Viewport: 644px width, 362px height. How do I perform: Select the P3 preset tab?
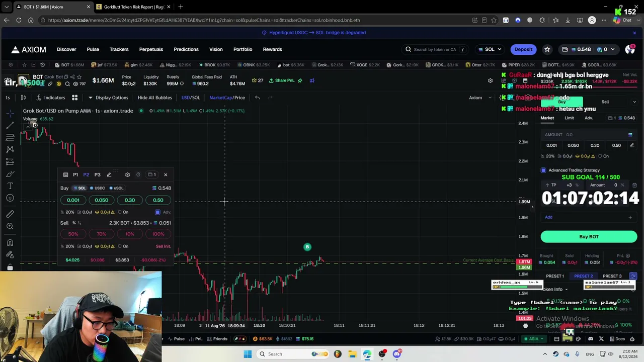click(97, 174)
